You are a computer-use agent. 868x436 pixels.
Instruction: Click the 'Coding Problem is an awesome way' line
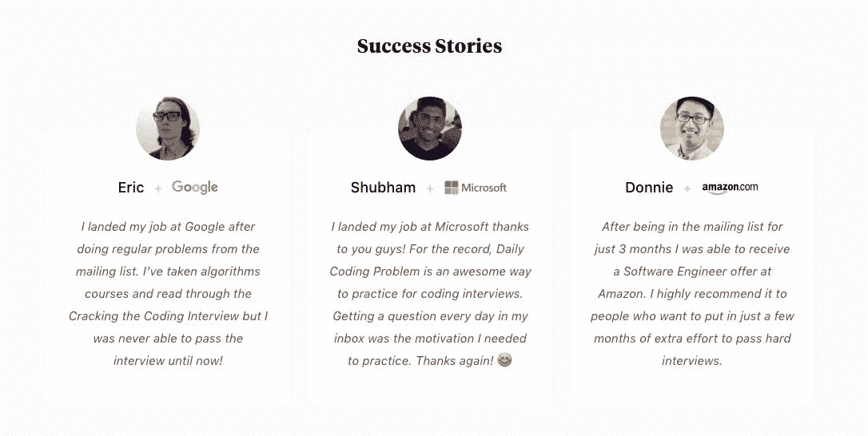[430, 272]
